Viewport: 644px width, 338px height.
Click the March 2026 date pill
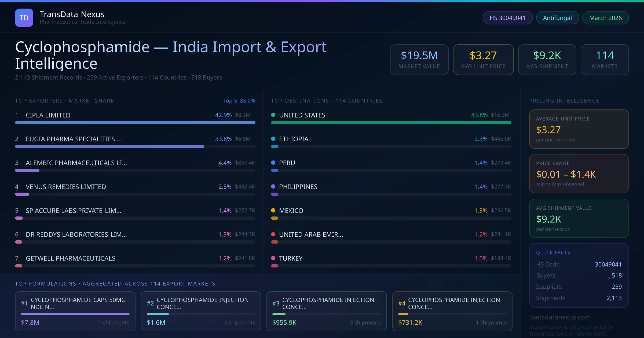tap(605, 18)
